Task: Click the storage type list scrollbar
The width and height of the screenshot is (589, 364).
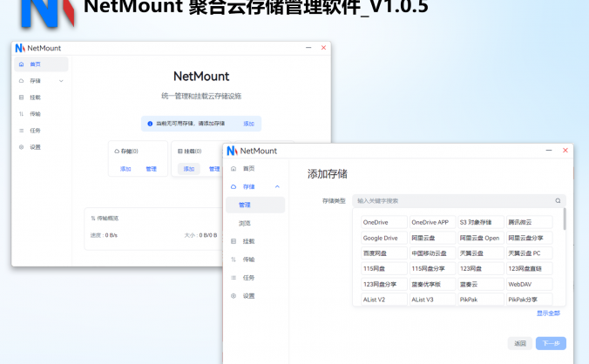Action: [565, 219]
